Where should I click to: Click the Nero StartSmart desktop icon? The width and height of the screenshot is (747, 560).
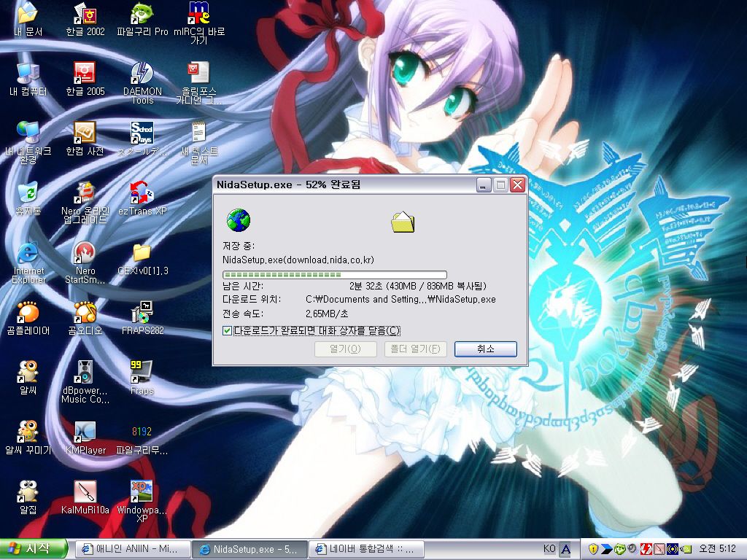pyautogui.click(x=85, y=254)
